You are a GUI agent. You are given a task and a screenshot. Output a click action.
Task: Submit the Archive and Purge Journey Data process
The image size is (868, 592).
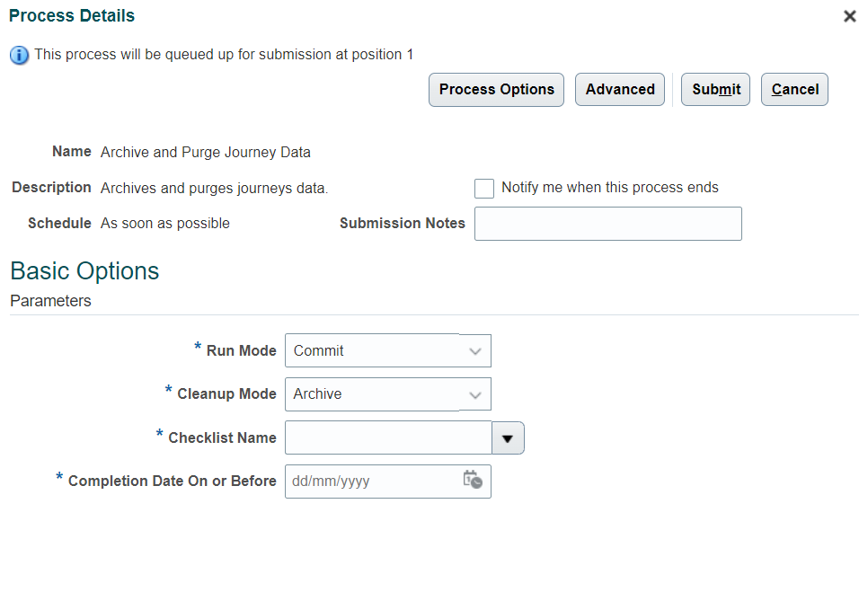tap(715, 89)
